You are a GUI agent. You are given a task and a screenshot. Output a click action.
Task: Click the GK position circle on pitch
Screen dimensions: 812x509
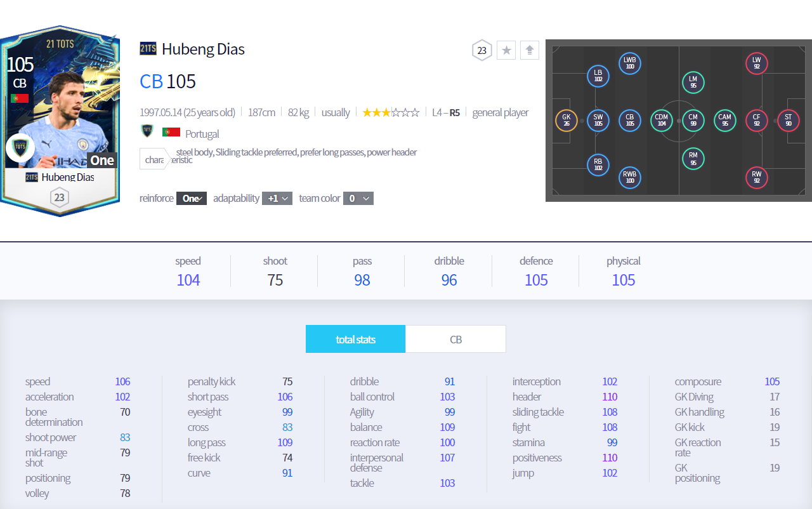click(x=566, y=120)
